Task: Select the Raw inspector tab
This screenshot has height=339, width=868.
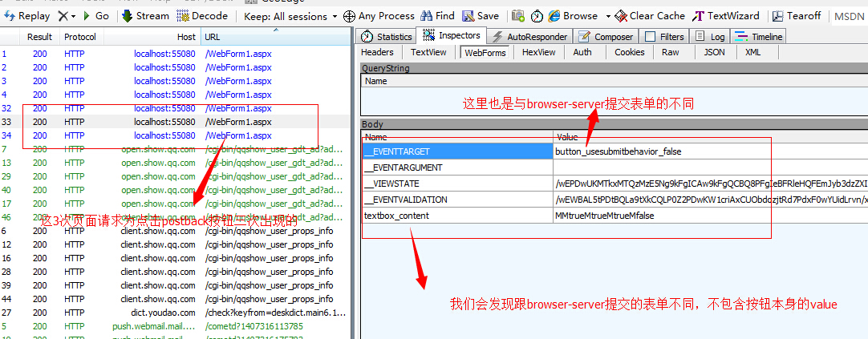Action: pyautogui.click(x=670, y=52)
